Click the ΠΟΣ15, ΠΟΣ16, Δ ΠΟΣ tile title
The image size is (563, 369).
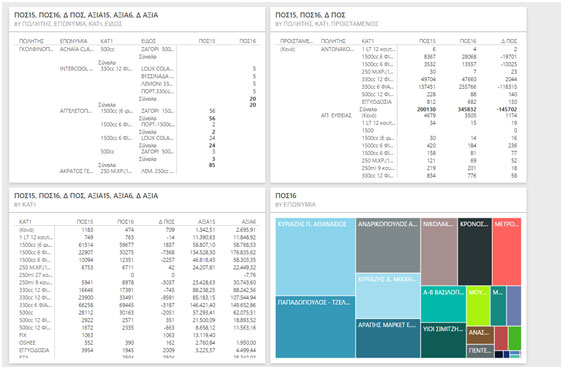coord(310,15)
